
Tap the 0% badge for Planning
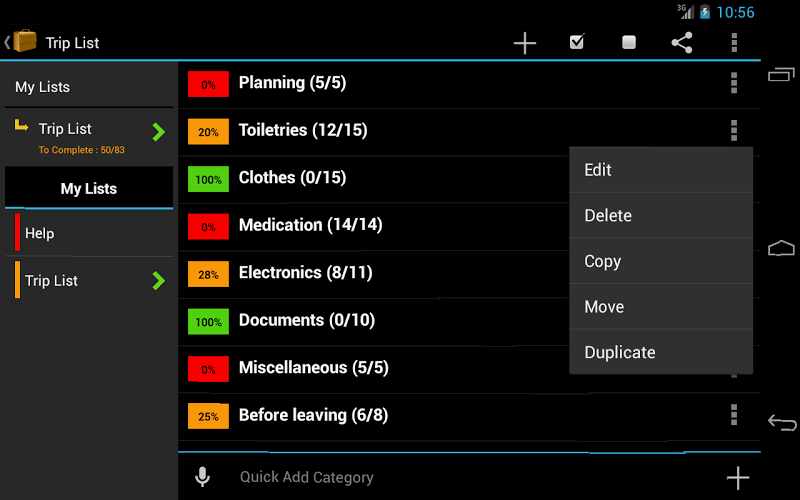208,84
